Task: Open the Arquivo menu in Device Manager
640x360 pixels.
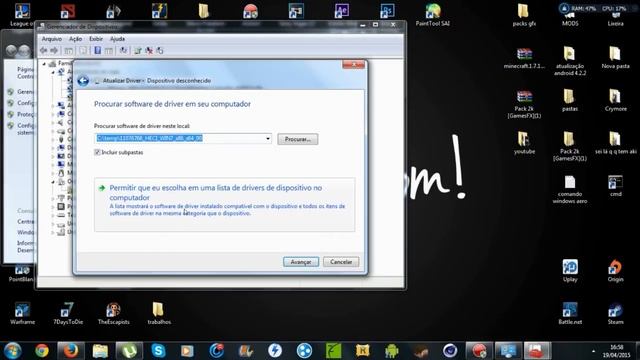Action: (x=52, y=39)
